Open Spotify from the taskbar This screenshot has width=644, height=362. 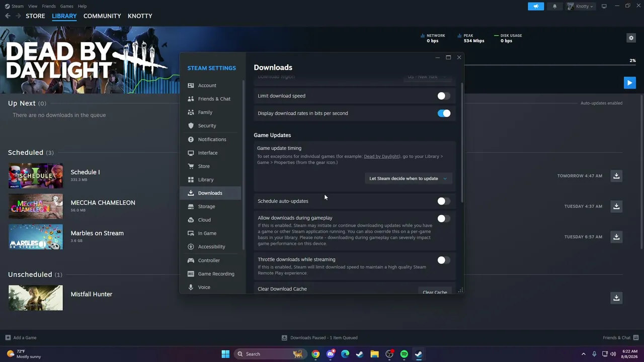(x=404, y=354)
